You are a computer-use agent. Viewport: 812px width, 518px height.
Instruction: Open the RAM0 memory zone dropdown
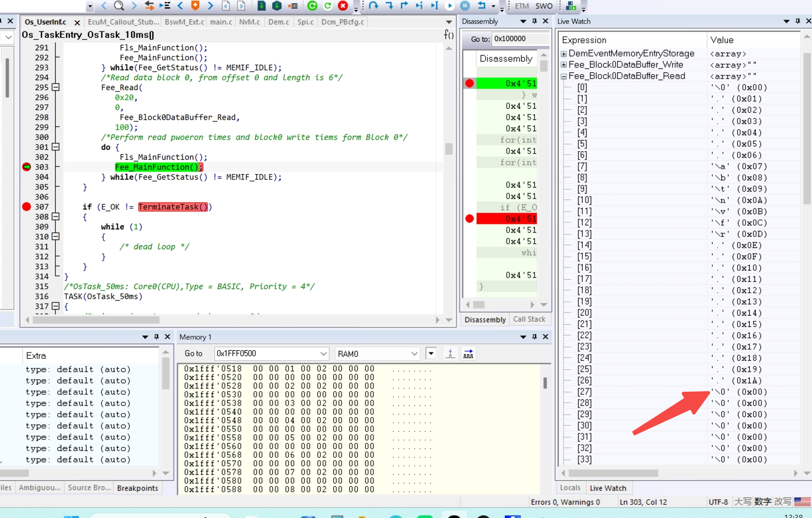coord(414,353)
